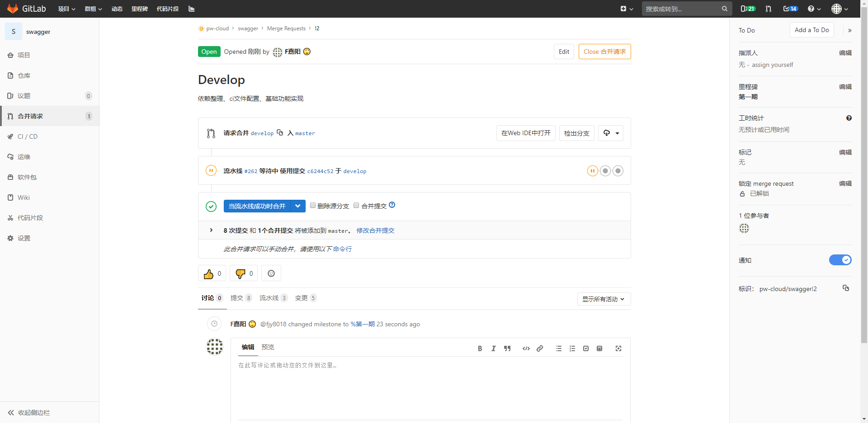Copy the merge request reference pw-cloud/swagger!2

(846, 288)
